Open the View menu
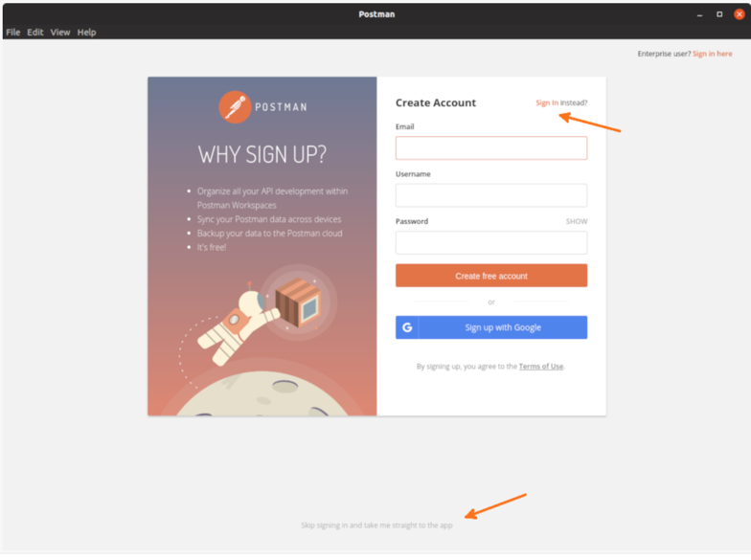The width and height of the screenshot is (751, 560). coord(60,33)
